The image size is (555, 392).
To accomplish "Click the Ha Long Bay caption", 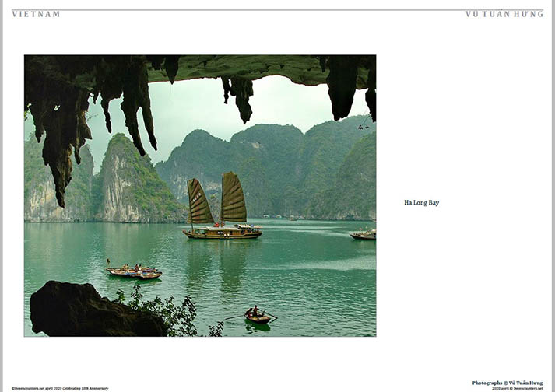I will coord(421,203).
